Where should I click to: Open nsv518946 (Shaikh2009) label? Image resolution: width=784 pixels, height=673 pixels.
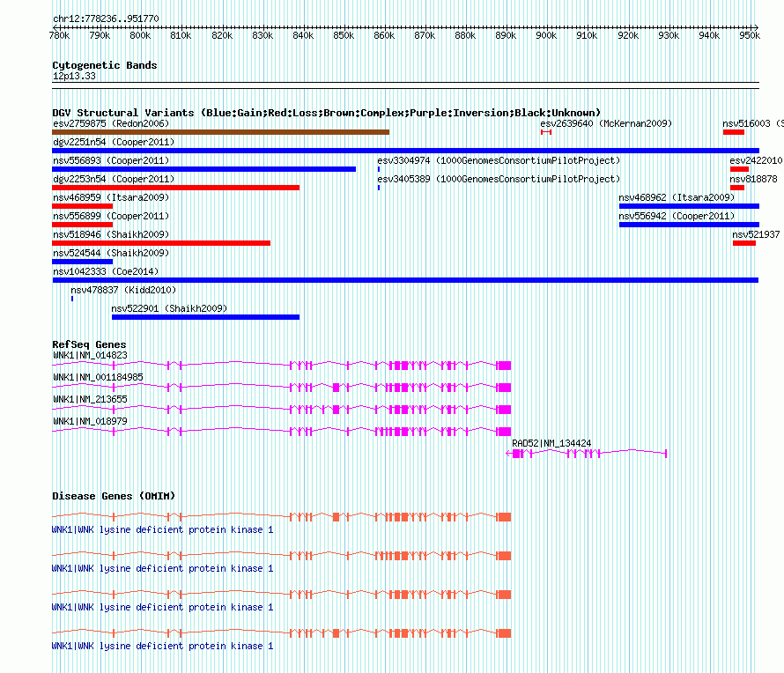pyautogui.click(x=111, y=234)
